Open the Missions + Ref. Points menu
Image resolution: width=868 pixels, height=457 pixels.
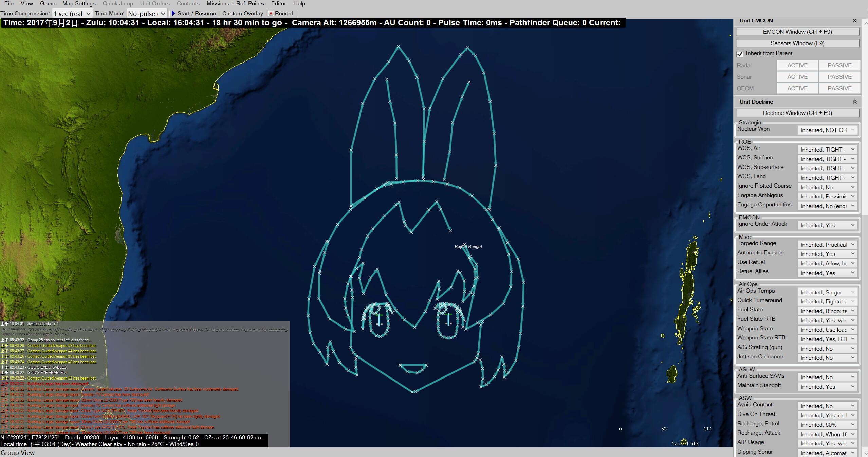[235, 4]
